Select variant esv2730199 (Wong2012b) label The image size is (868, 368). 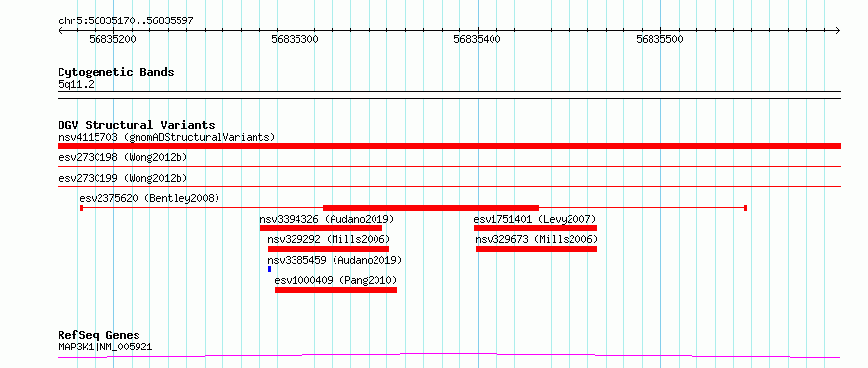coord(123,178)
